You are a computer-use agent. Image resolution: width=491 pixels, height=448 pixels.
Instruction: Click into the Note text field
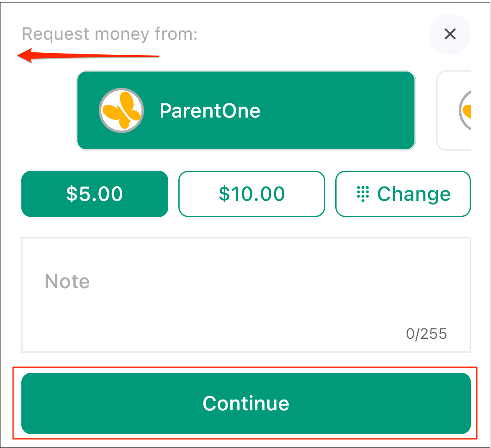click(x=246, y=295)
